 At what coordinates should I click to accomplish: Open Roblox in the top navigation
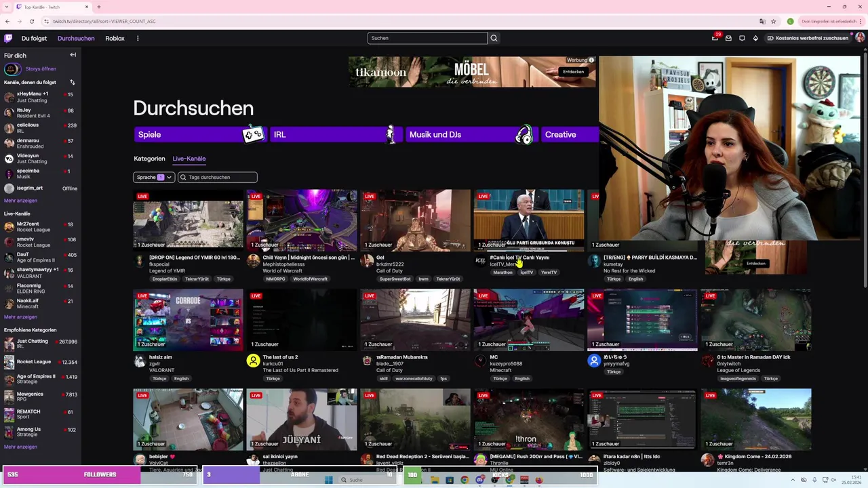point(115,39)
